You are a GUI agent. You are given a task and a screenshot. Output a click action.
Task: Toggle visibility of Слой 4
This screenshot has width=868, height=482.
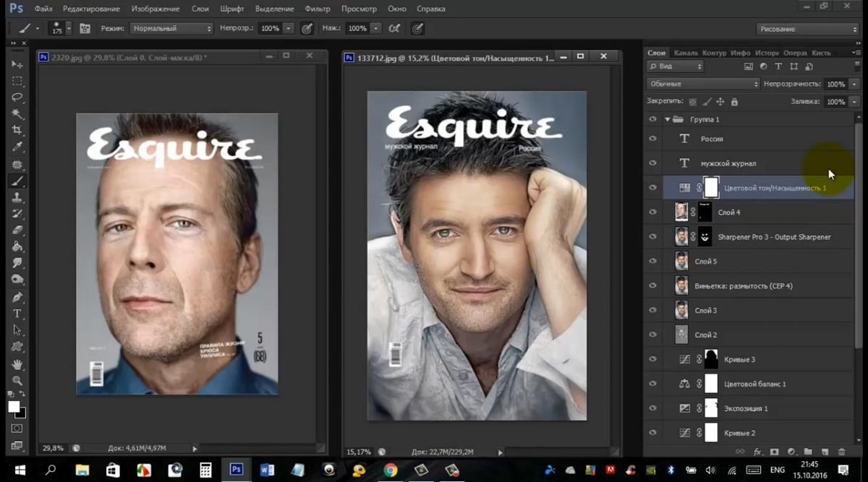[x=652, y=212]
